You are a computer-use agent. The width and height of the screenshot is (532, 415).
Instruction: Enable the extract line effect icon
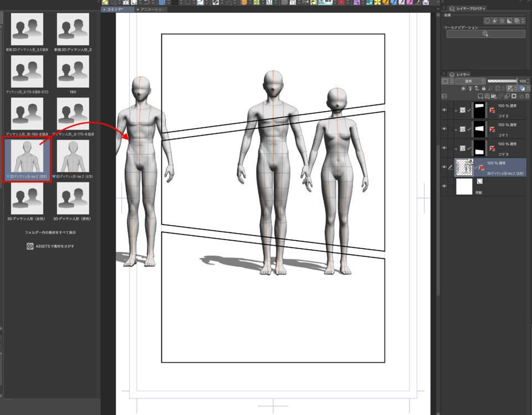click(x=495, y=21)
